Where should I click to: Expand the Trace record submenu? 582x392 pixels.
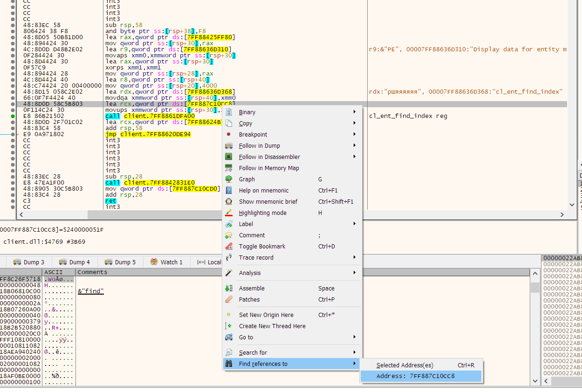click(x=355, y=257)
